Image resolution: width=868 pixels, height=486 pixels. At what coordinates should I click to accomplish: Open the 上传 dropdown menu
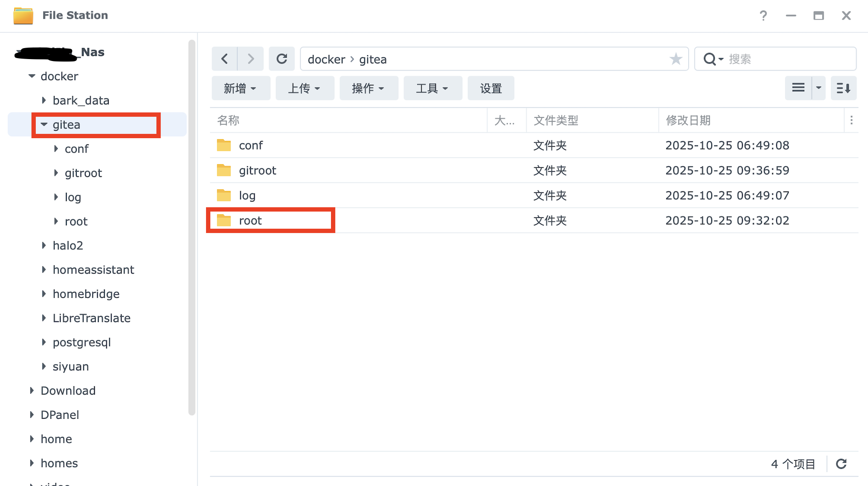pos(304,89)
